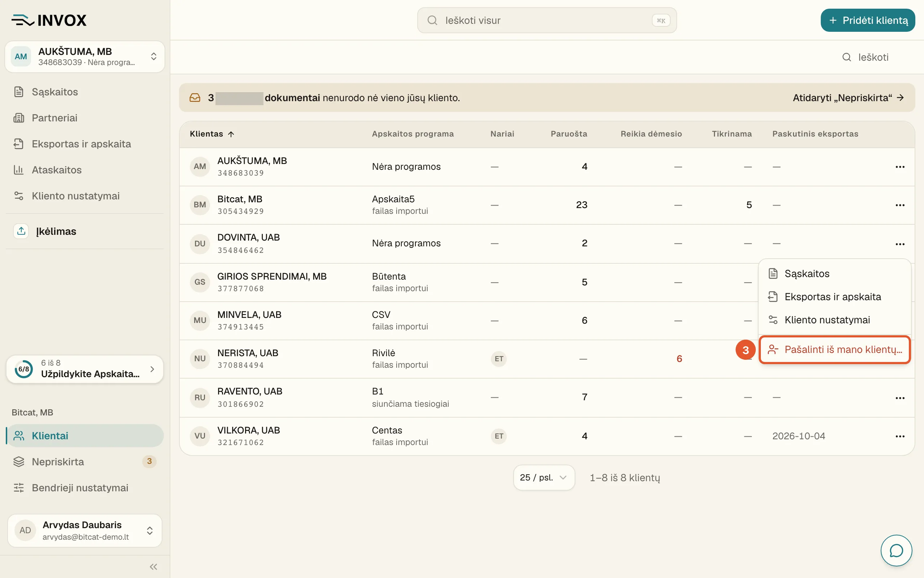Sort by the Klientas column header
The width and height of the screenshot is (924, 578).
[x=212, y=134]
